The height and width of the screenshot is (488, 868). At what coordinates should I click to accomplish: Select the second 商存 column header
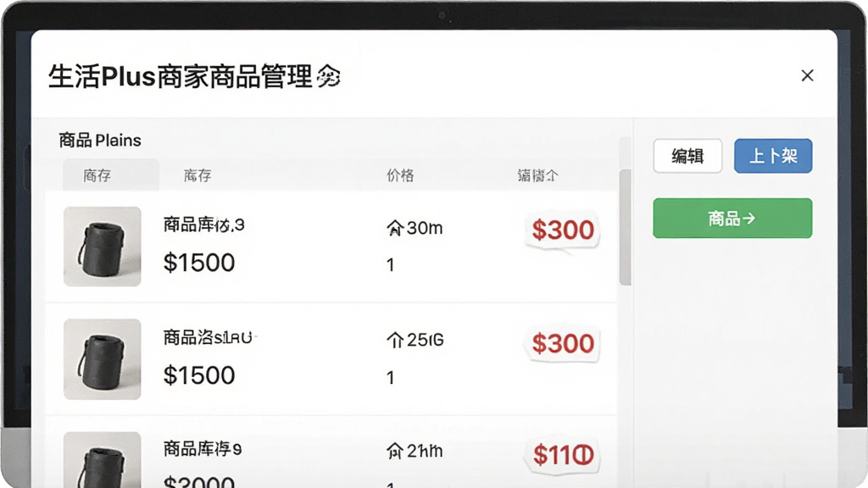tap(197, 176)
